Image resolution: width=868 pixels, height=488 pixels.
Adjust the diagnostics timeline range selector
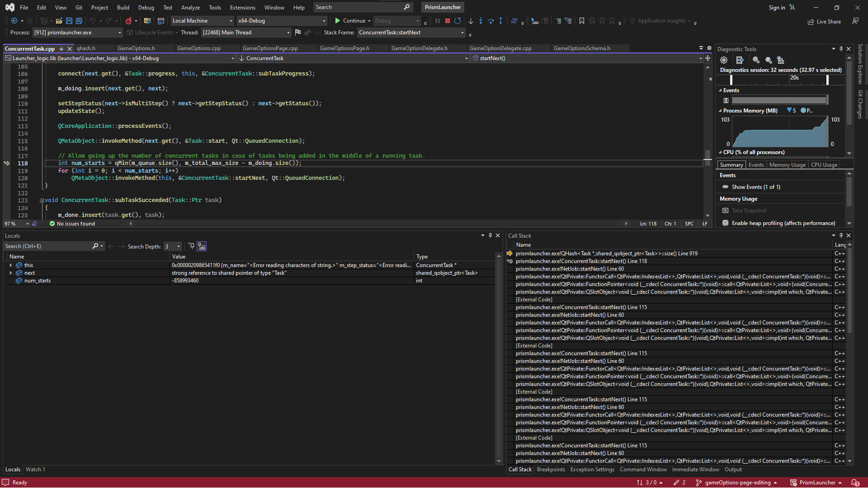(x=828, y=80)
